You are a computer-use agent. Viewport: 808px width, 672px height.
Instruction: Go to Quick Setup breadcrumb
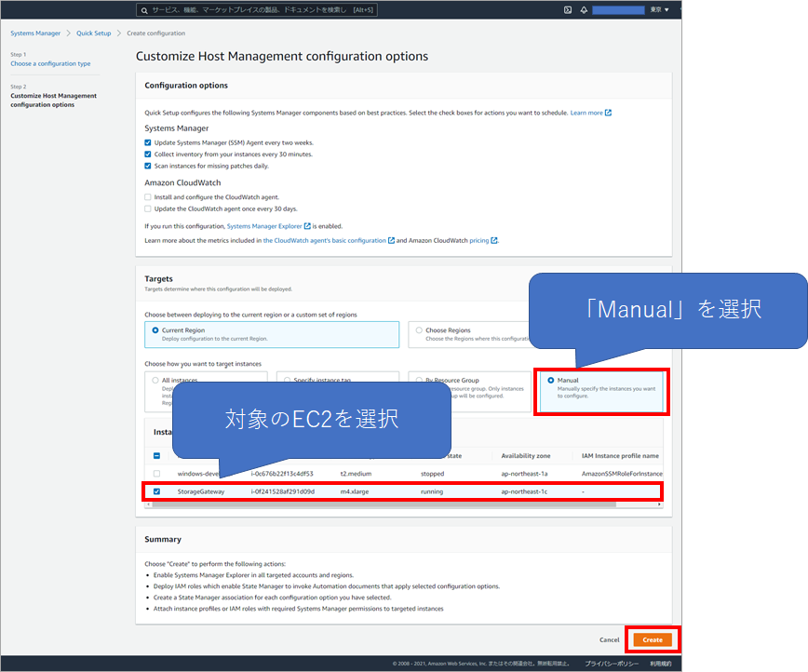[94, 33]
